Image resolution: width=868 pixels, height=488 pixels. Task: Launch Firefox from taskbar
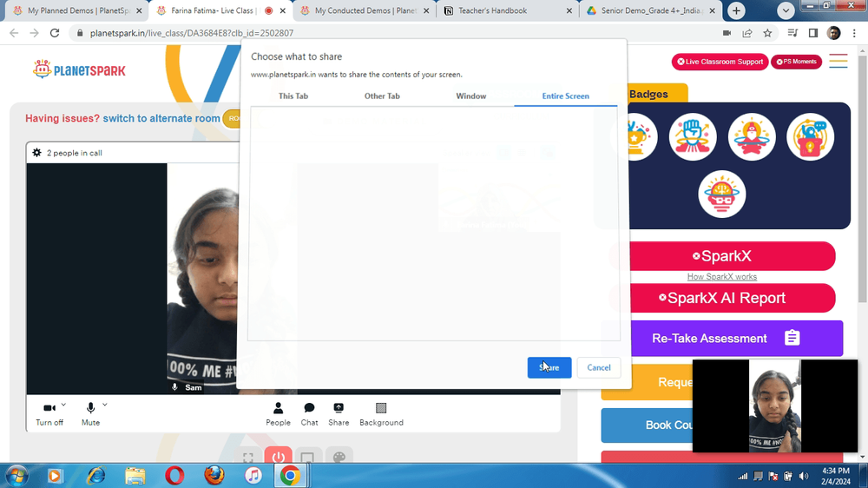click(x=214, y=475)
